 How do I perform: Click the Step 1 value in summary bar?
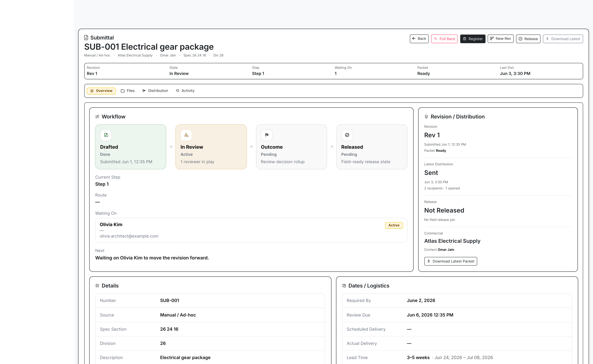tap(258, 73)
